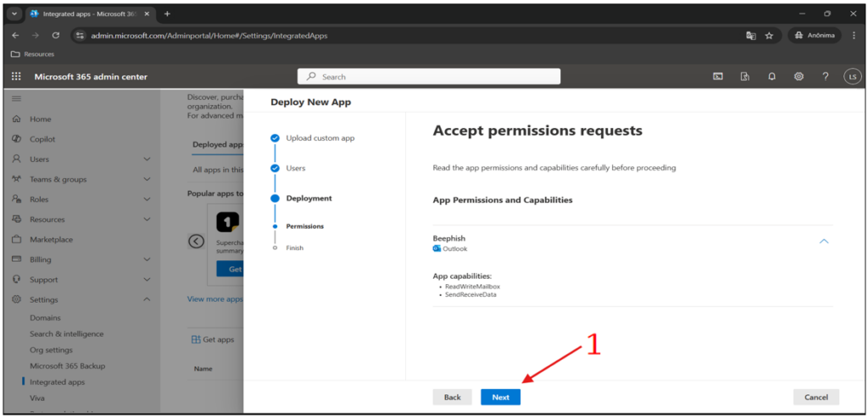Click the Get apps icon
Viewport: 868px width, 418px height.
click(x=196, y=339)
